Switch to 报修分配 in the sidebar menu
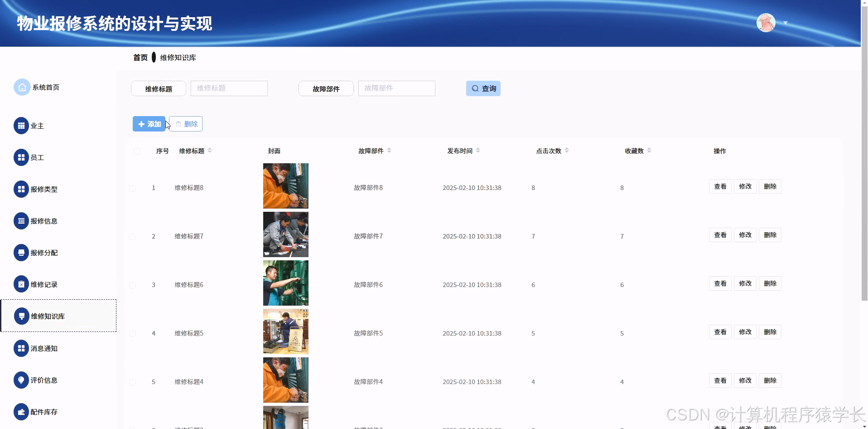 [x=21, y=253]
